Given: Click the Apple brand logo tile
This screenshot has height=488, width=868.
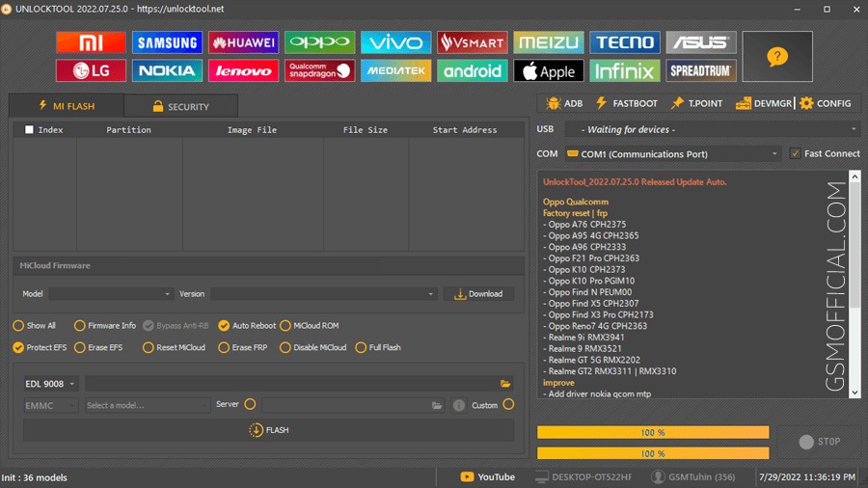Looking at the screenshot, I should click(549, 70).
